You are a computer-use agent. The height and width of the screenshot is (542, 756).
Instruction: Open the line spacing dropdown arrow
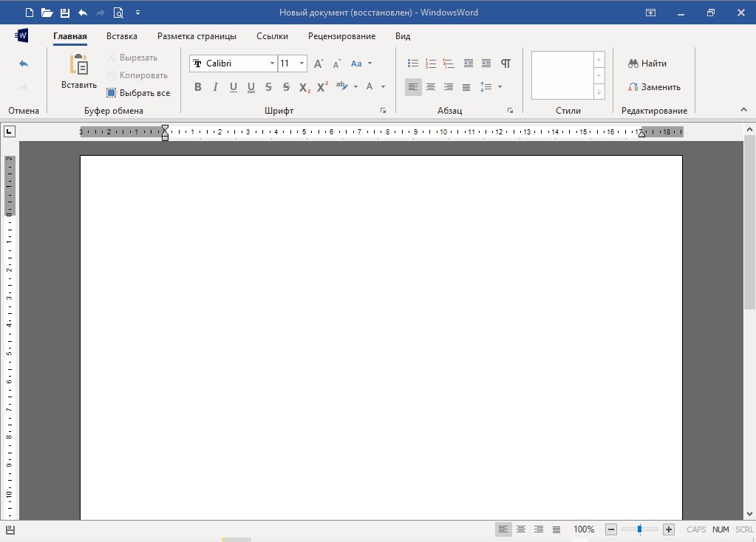pyautogui.click(x=500, y=87)
